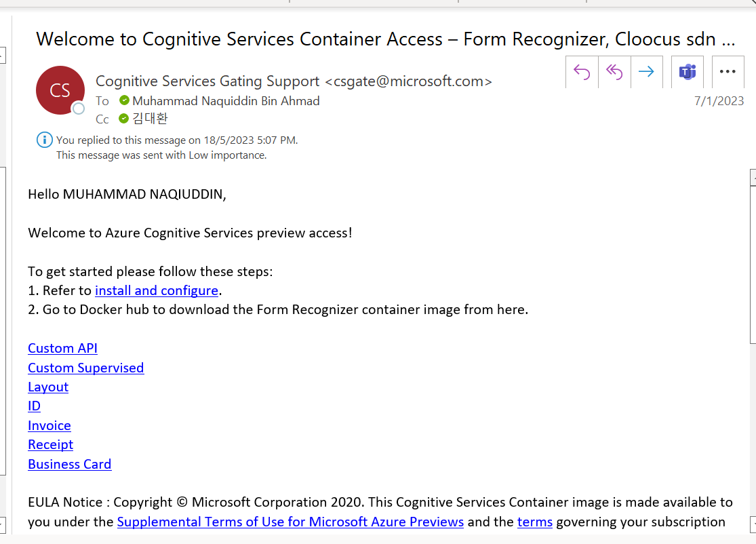Screen dimensions: 756x544
Task: Click the message body scrollbar down arrow
Action: click(753, 525)
